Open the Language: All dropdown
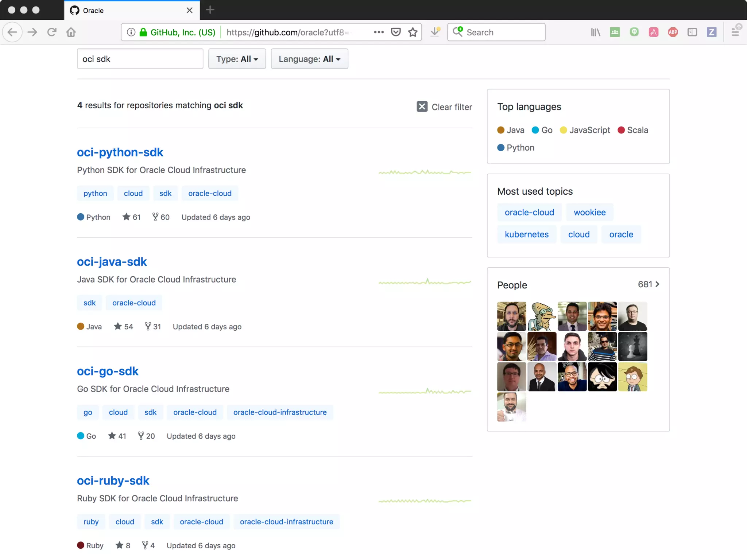747x560 pixels. pos(309,59)
